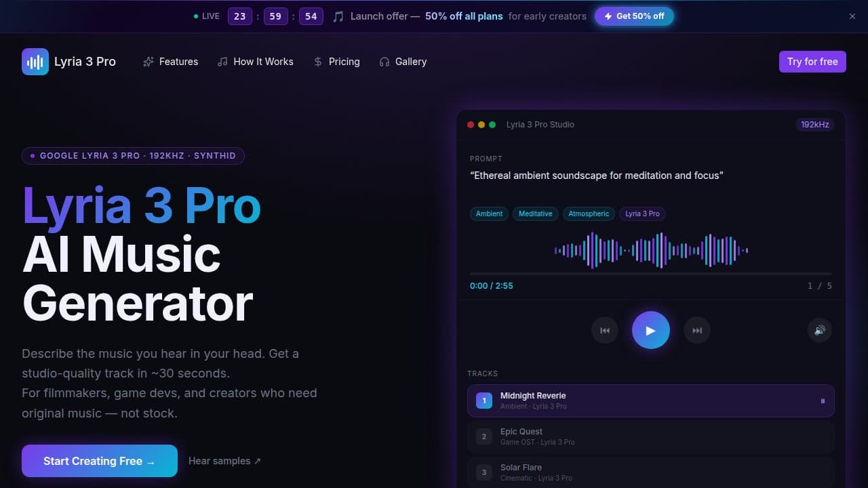Dismiss the launch offer banner
This screenshot has height=488, width=868.
pyautogui.click(x=852, y=16)
